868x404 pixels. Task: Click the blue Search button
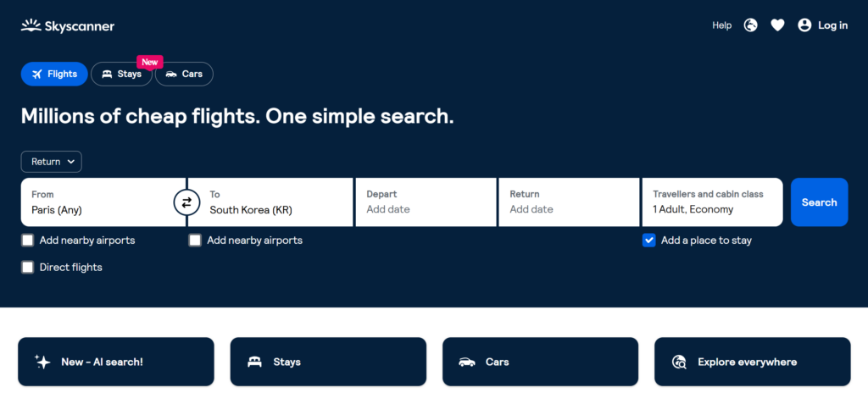[x=820, y=202]
